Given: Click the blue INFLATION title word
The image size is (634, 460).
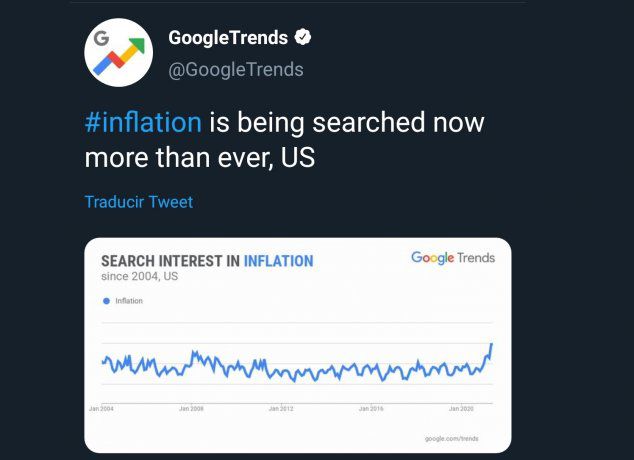Looking at the screenshot, I should tap(279, 261).
